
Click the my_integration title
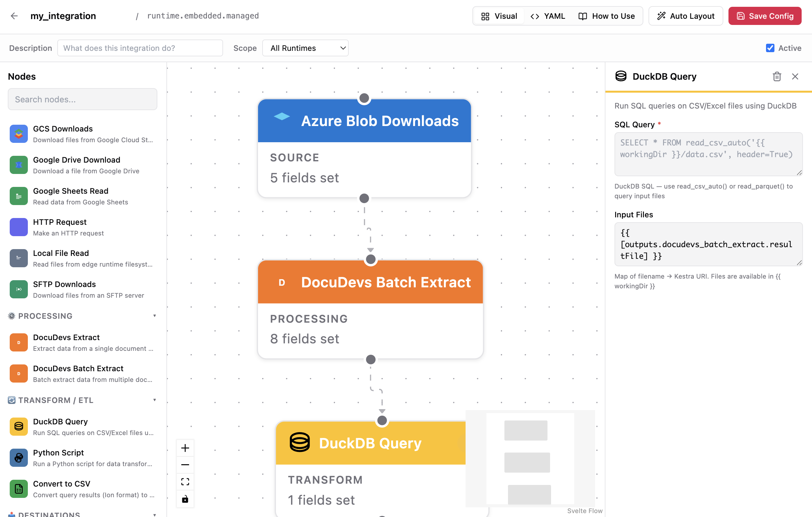point(63,16)
